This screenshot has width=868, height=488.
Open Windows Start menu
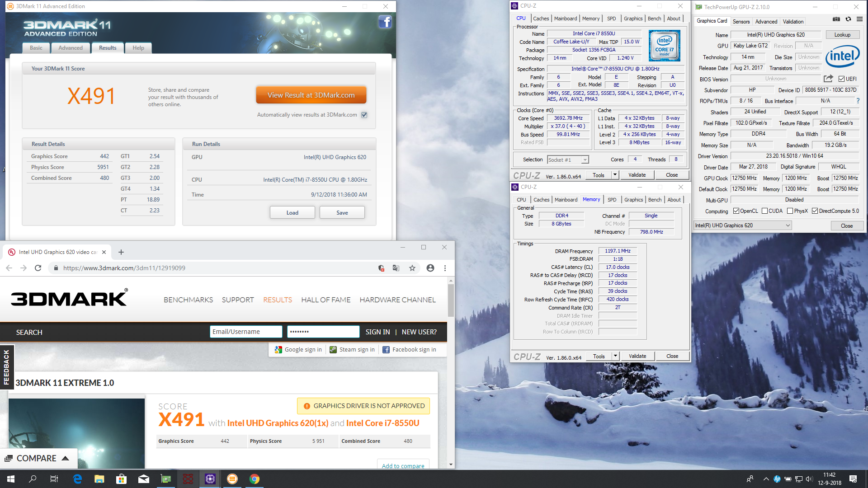click(11, 479)
